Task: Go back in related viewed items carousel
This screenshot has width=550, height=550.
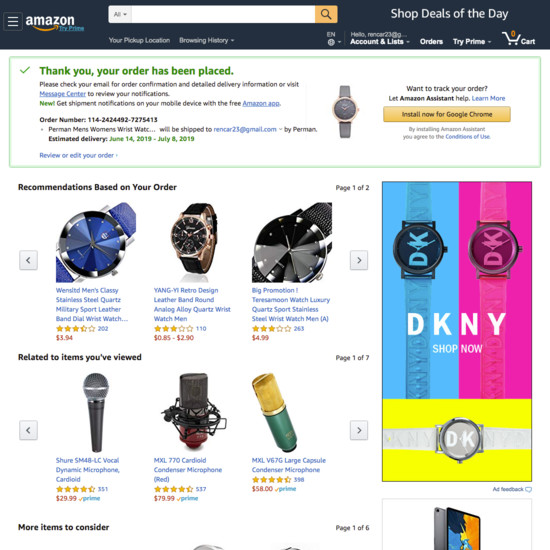Action: point(28,430)
